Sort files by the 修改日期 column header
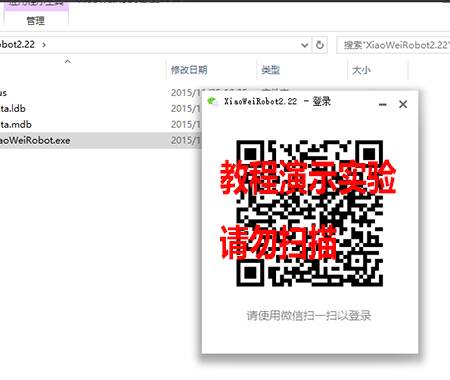450x380 pixels. click(x=189, y=70)
